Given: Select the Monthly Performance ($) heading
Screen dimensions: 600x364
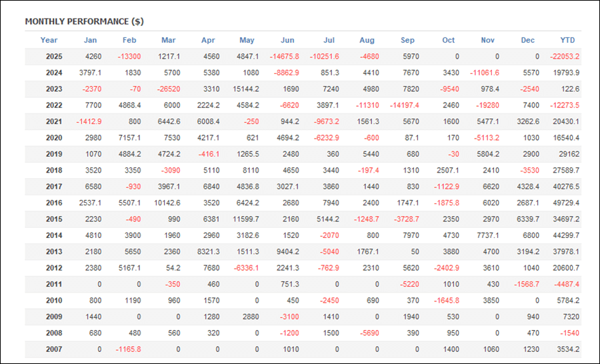Looking at the screenshot, I should (84, 21).
